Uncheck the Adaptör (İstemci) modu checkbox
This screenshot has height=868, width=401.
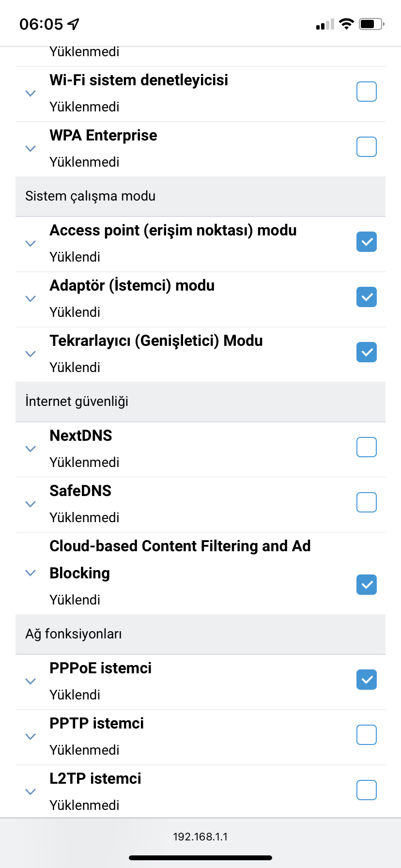[x=367, y=297]
